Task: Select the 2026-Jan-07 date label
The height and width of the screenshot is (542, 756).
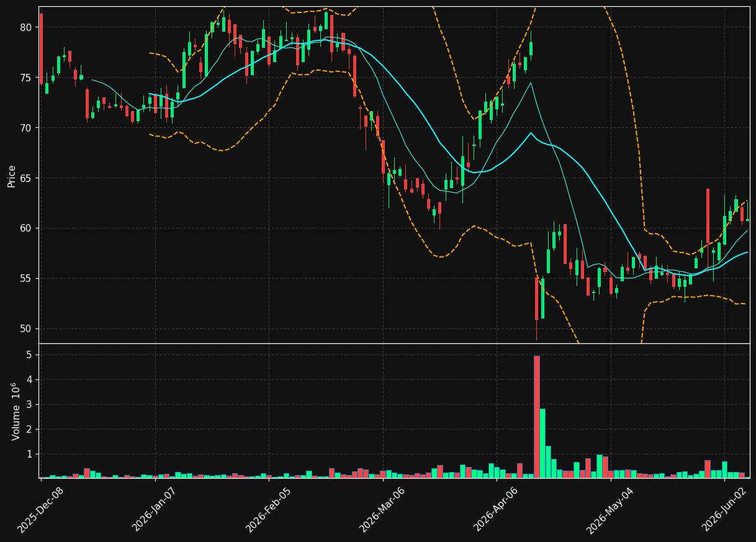Action: click(x=155, y=510)
